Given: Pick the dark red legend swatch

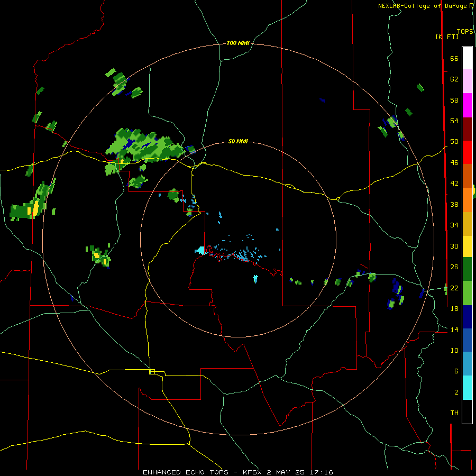Looking at the screenshot, I should [467, 129].
